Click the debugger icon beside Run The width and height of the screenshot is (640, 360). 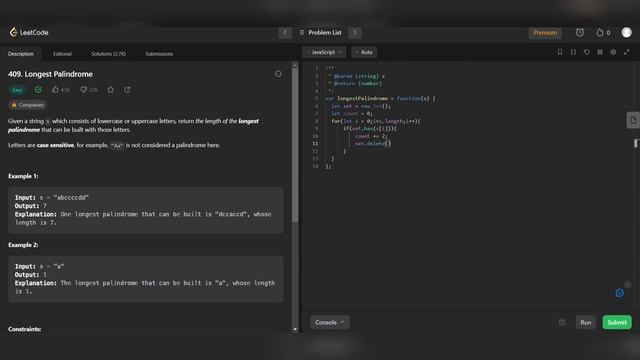(562, 322)
